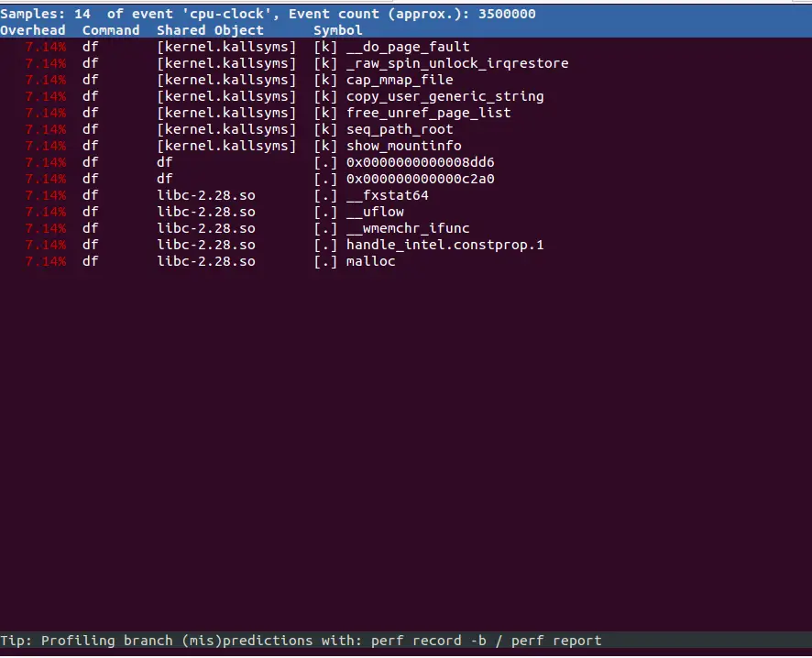The image size is (812, 658).
Task: Expand the __fxstat64 libc entry
Action: (385, 195)
